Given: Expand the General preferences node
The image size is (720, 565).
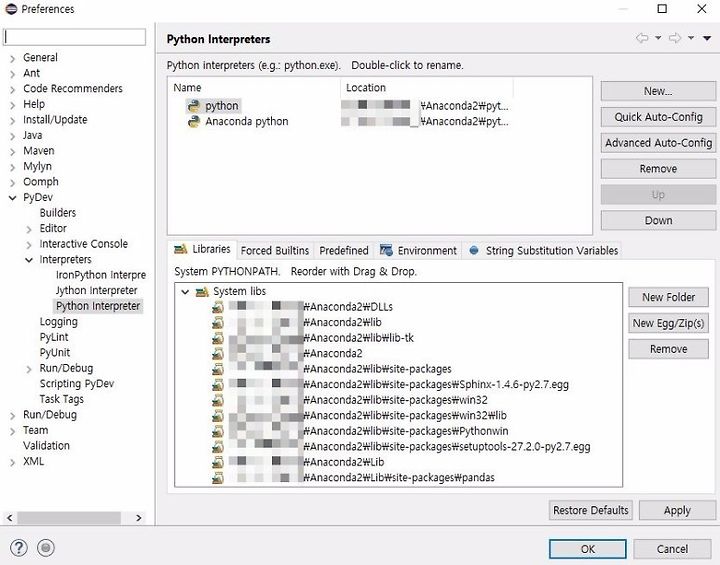Looking at the screenshot, I should 12,58.
